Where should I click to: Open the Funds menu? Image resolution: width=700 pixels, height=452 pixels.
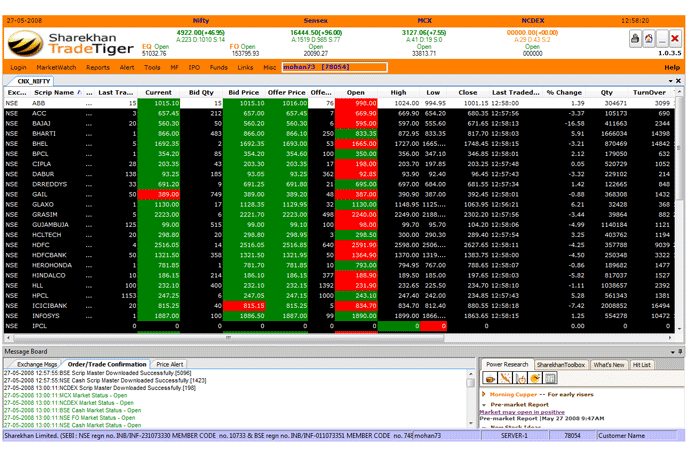(219, 67)
